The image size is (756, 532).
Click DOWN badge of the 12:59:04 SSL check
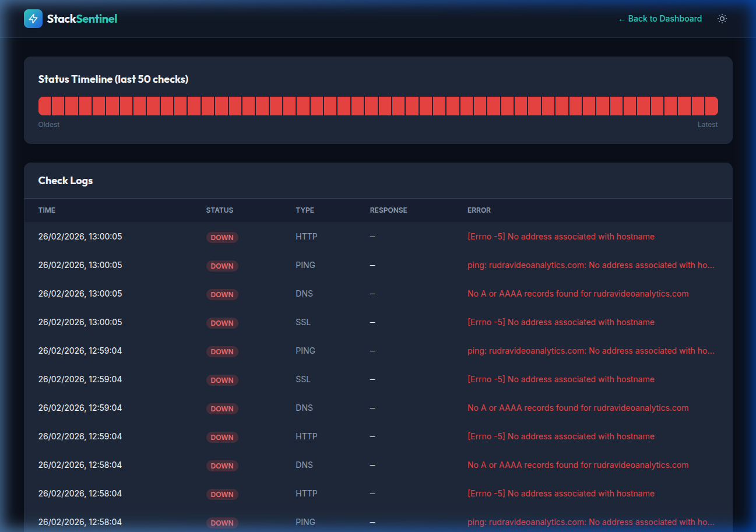click(222, 380)
